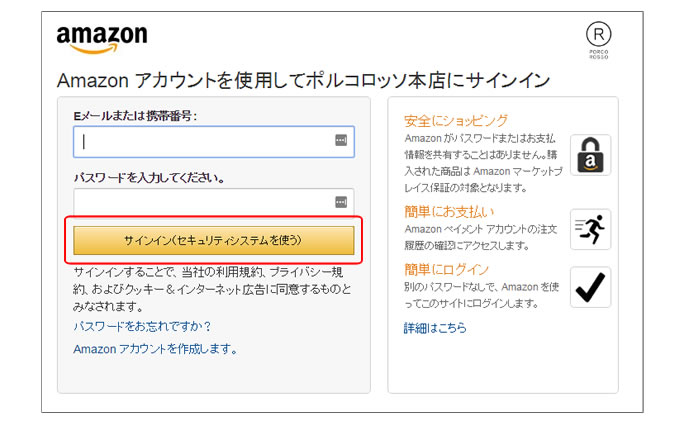Click the running figure payment icon
The width and height of the screenshot is (700, 427).
pyautogui.click(x=590, y=229)
